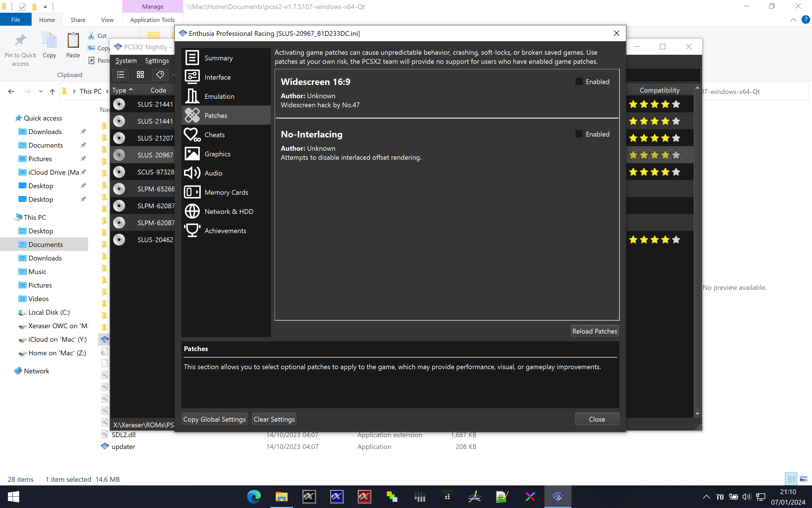Open File Explorer from the taskbar
Screen dimensions: 812x508
click(281, 496)
